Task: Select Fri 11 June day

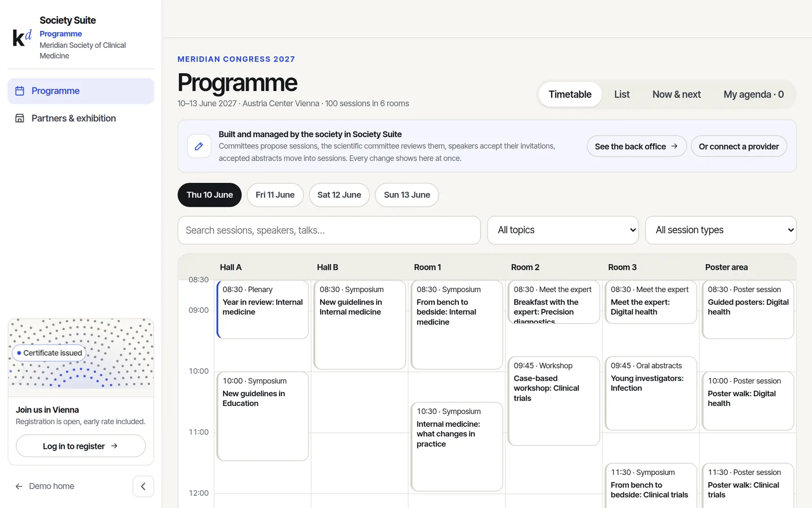Action: pos(275,195)
